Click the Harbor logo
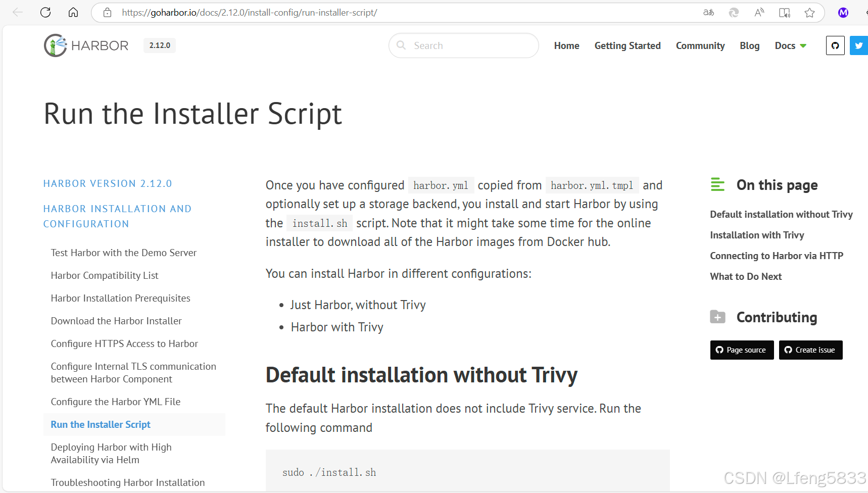Screen dimensions: 868x493 coord(86,45)
